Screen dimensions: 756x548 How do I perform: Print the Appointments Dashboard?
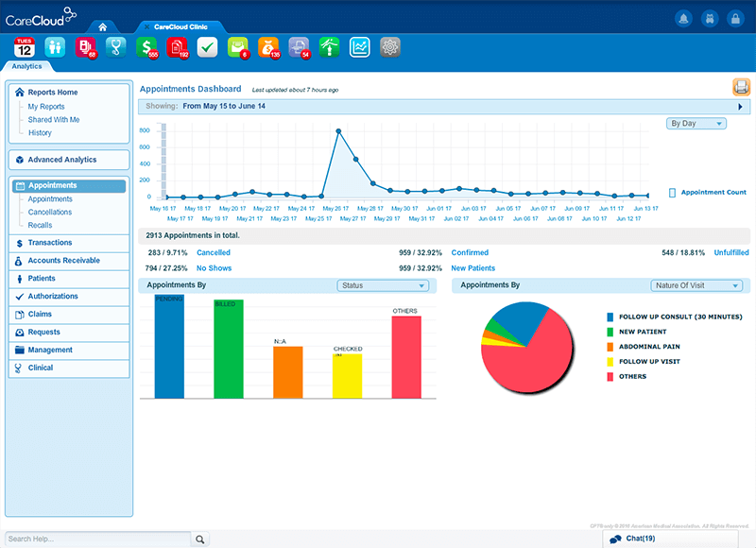point(742,87)
